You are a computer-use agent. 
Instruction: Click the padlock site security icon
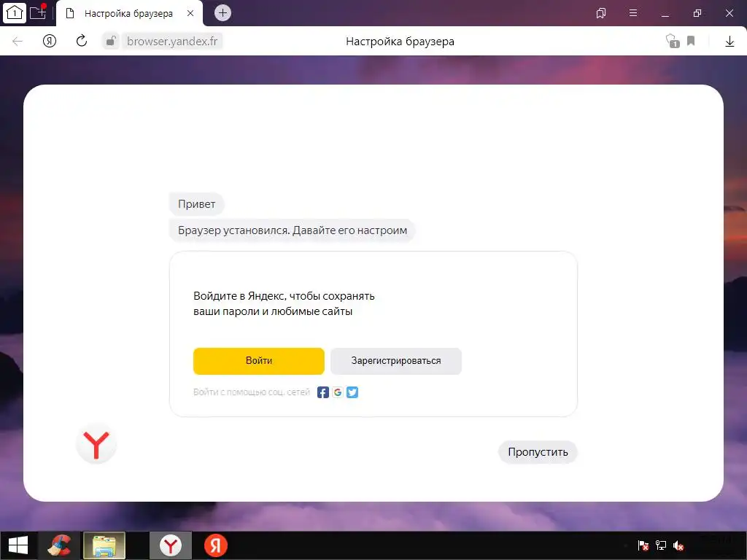[x=111, y=41]
